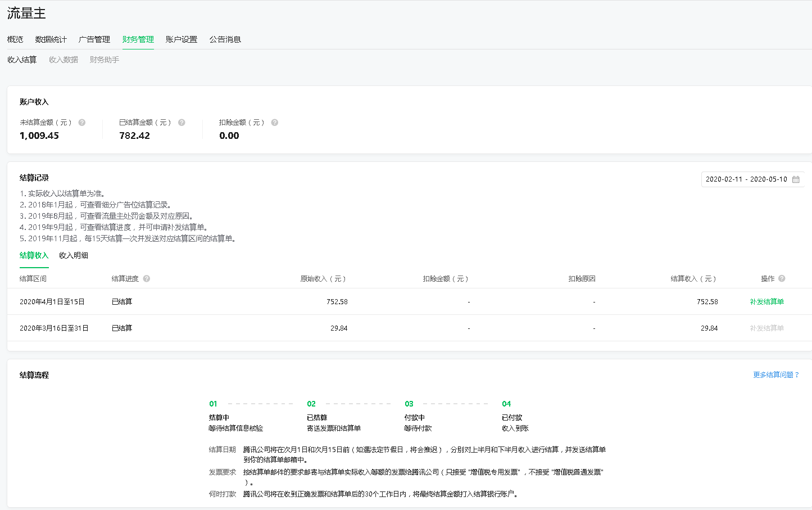
Task: Click 扣除原因 column header
Action: [582, 279]
